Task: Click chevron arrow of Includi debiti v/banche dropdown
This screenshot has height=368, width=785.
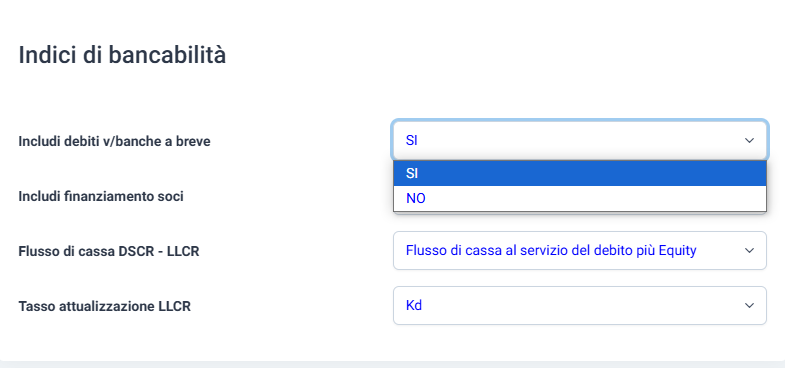Action: pyautogui.click(x=749, y=141)
